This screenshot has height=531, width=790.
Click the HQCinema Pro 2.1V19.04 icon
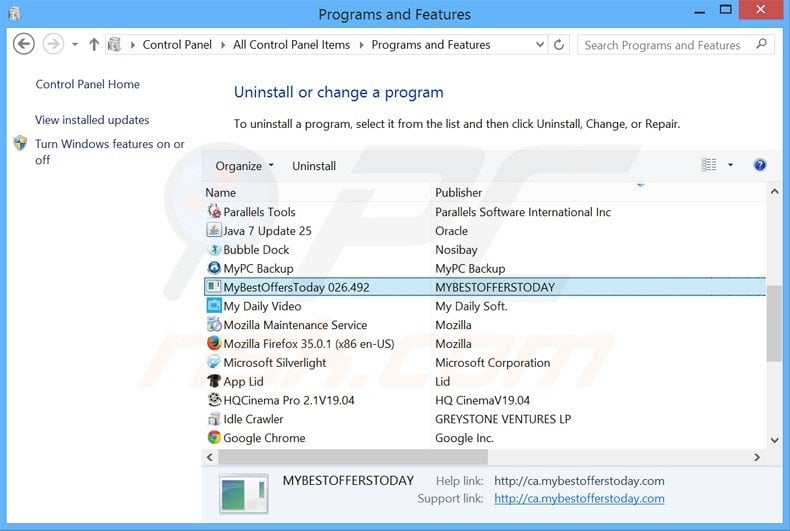click(214, 400)
